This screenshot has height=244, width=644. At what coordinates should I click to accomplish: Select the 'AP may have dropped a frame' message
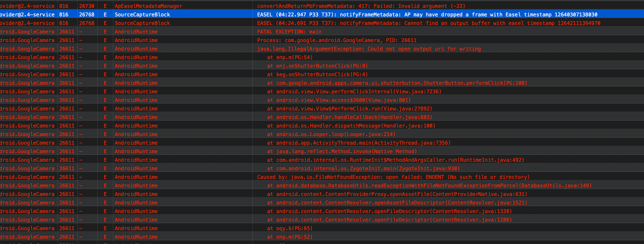click(x=427, y=15)
